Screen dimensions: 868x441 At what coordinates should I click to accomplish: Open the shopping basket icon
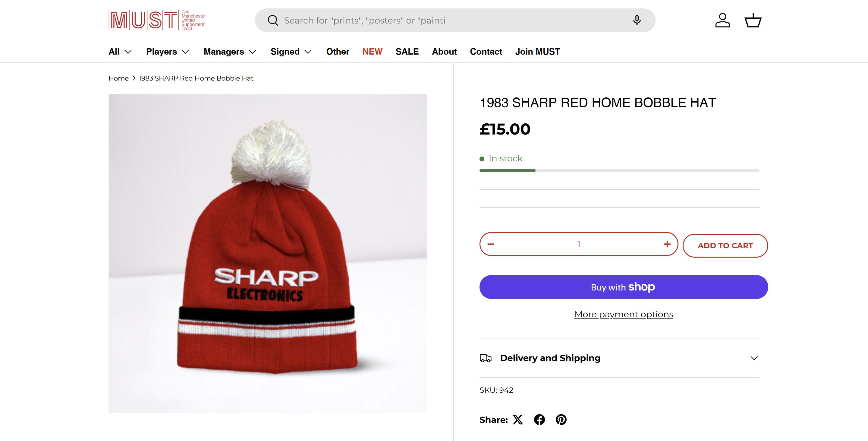click(x=753, y=21)
